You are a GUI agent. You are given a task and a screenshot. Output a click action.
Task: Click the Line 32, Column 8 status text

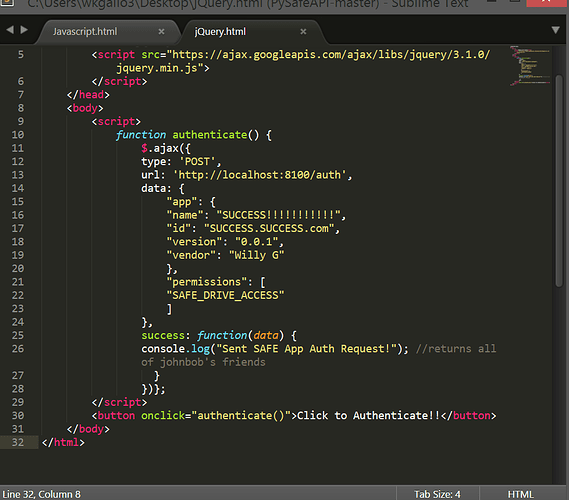(41, 494)
